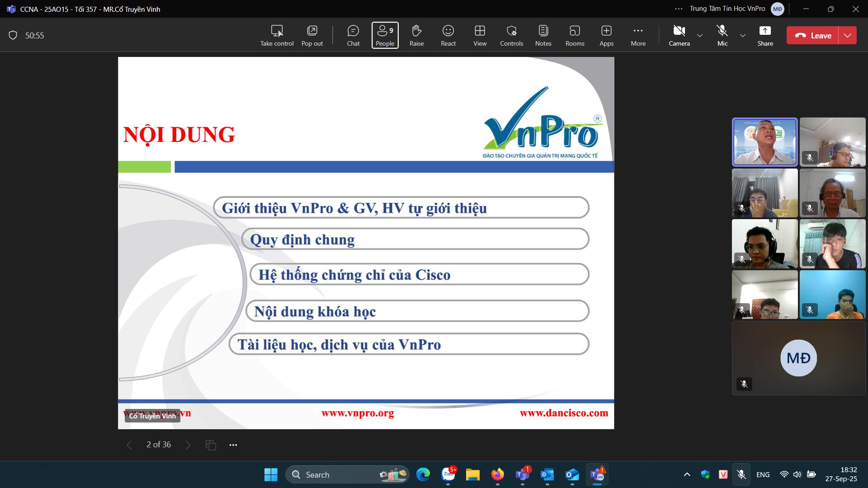
Task: Expand camera options dropdown arrow
Action: click(700, 35)
